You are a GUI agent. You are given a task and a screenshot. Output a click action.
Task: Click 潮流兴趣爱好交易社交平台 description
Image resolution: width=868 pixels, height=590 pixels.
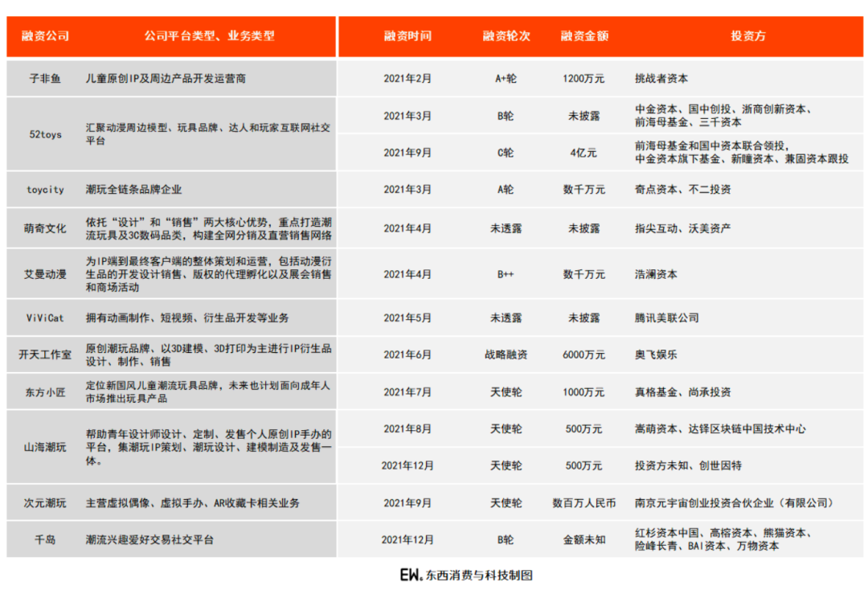pos(149,539)
